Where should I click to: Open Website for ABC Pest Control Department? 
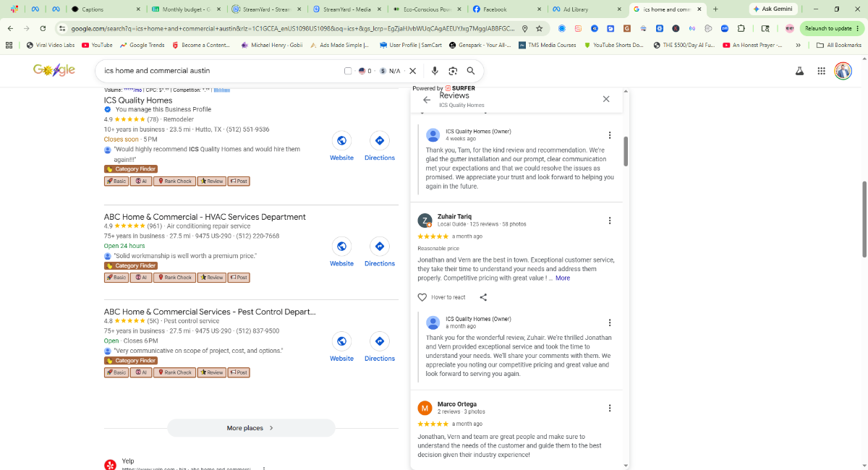[341, 341]
